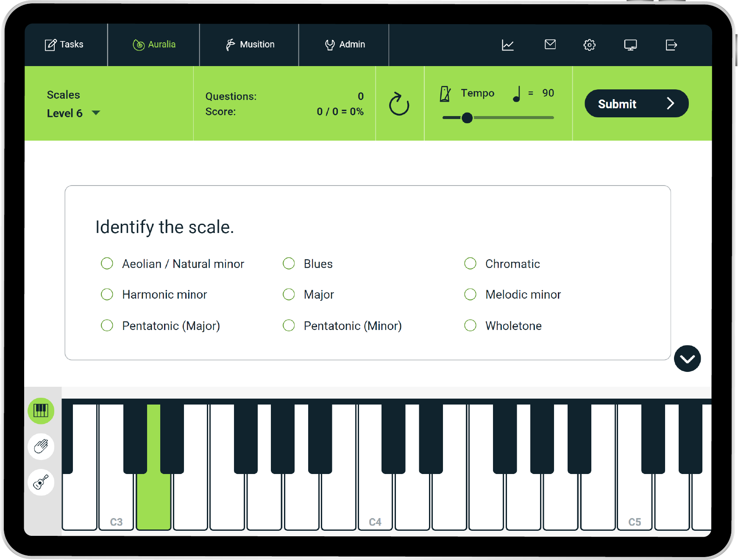This screenshot has height=560, width=738.
Task: Open the settings gear icon
Action: point(589,45)
